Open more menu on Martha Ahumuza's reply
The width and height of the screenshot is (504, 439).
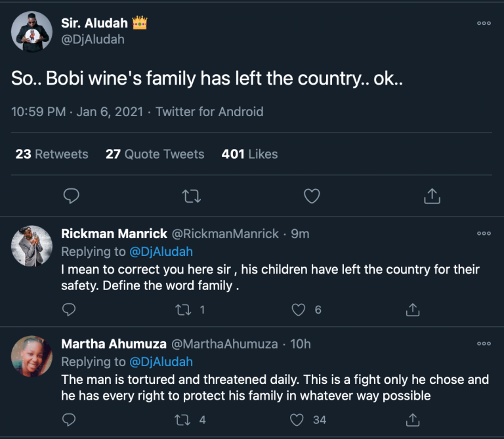click(x=484, y=343)
